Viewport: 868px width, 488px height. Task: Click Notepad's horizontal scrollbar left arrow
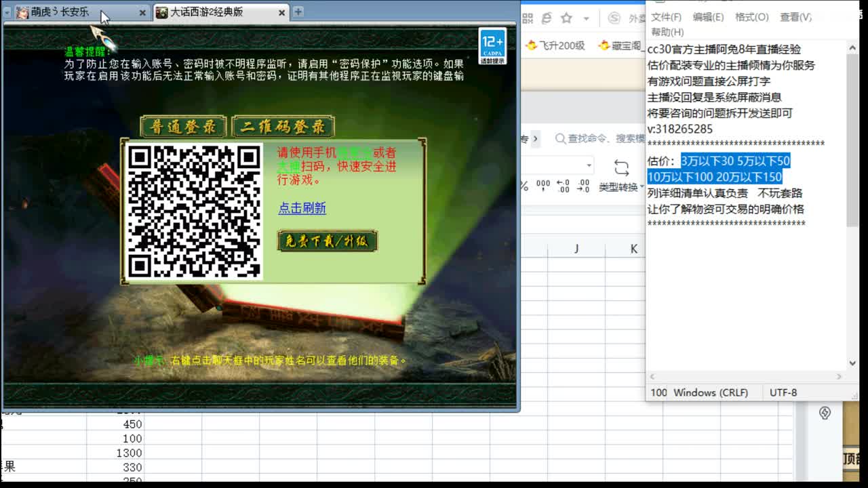point(652,377)
